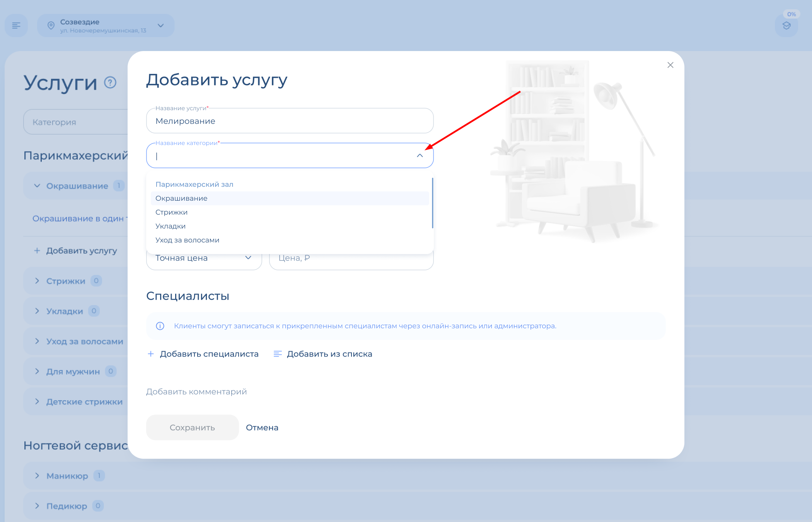The image size is (812, 522).
Task: Select Окрашивание from the category list
Action: point(181,198)
